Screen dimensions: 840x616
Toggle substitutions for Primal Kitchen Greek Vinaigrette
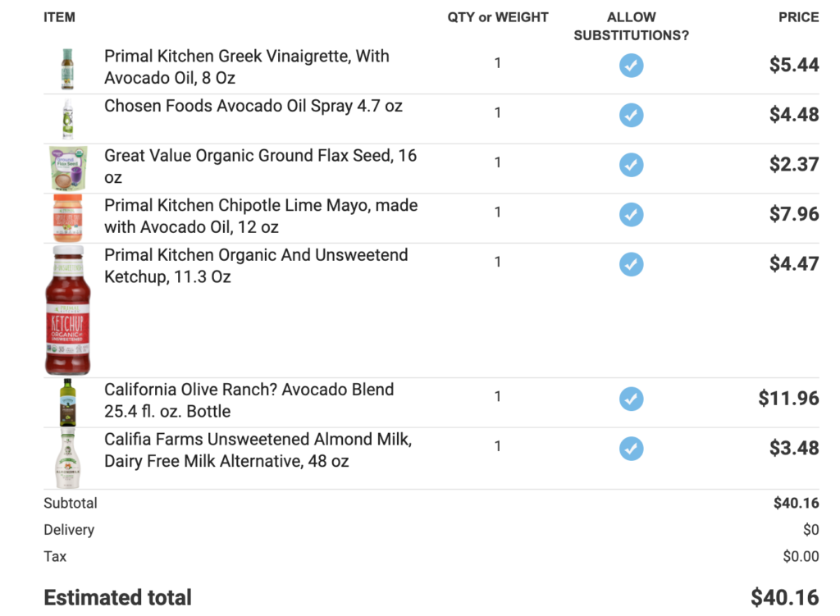click(631, 66)
